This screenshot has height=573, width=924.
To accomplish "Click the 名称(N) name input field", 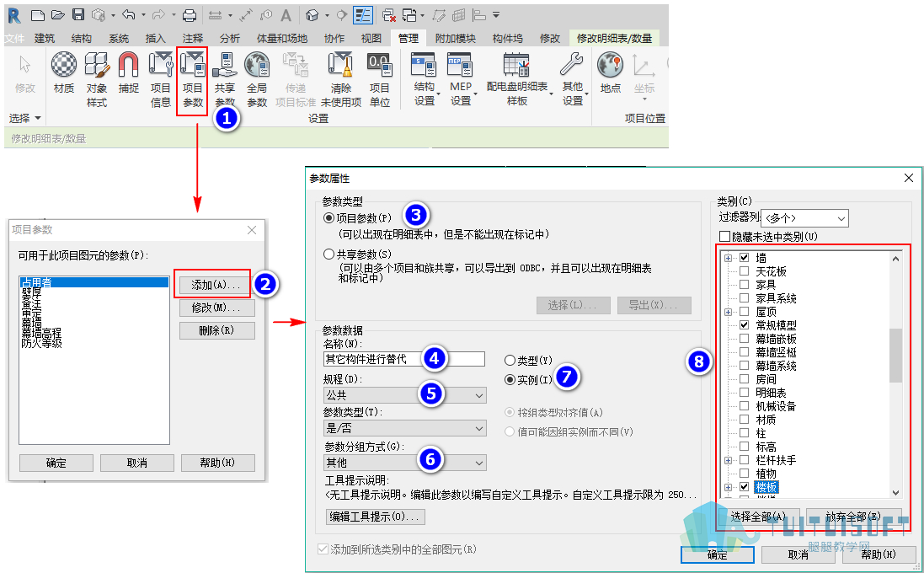I will 404,359.
